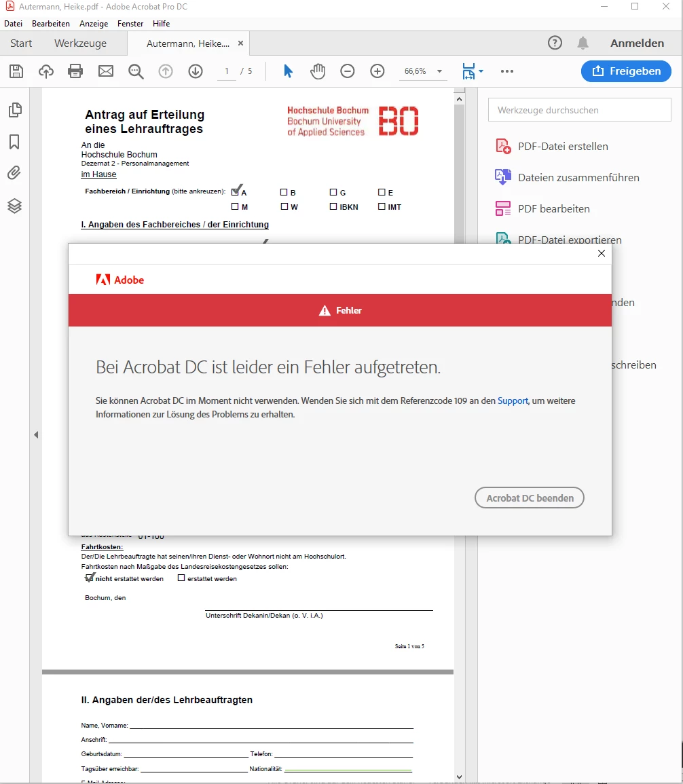The image size is (683, 784).
Task: Open the Datei menu
Action: tap(13, 24)
